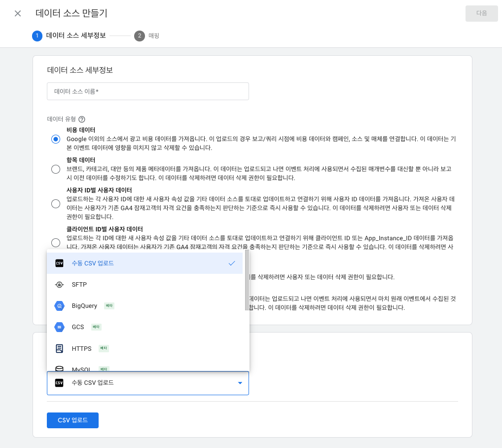Click the 베타 badge next to BigQuery
This screenshot has height=448, width=502.
109,306
